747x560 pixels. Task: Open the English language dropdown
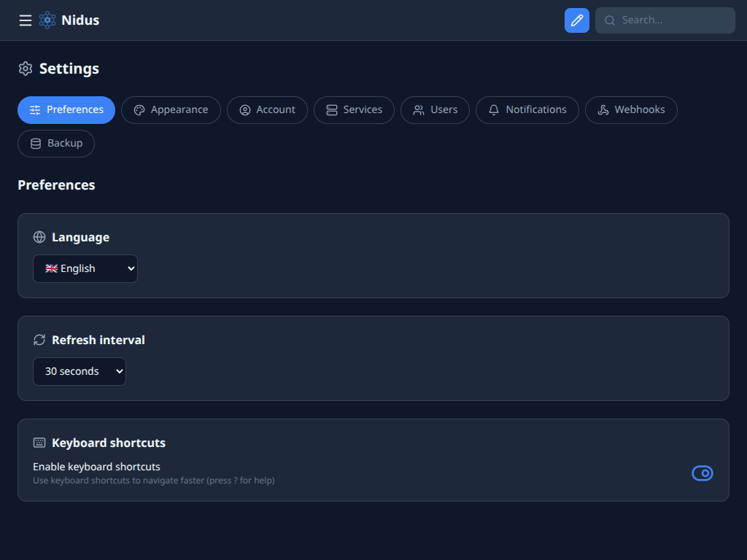85,268
